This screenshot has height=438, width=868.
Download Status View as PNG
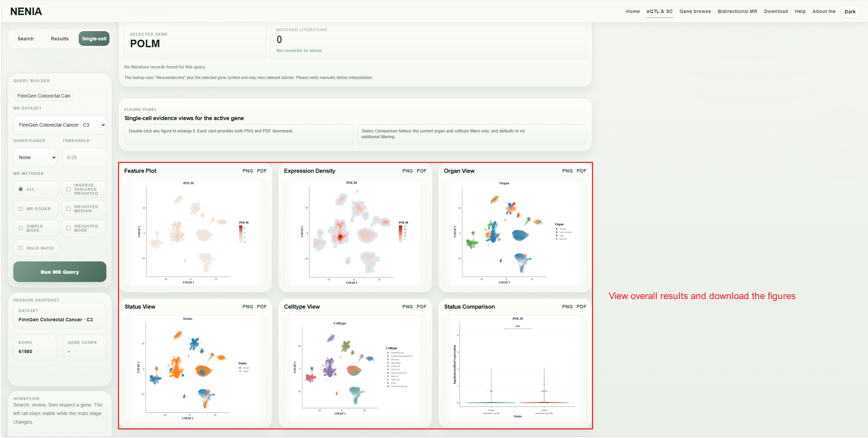(x=248, y=307)
